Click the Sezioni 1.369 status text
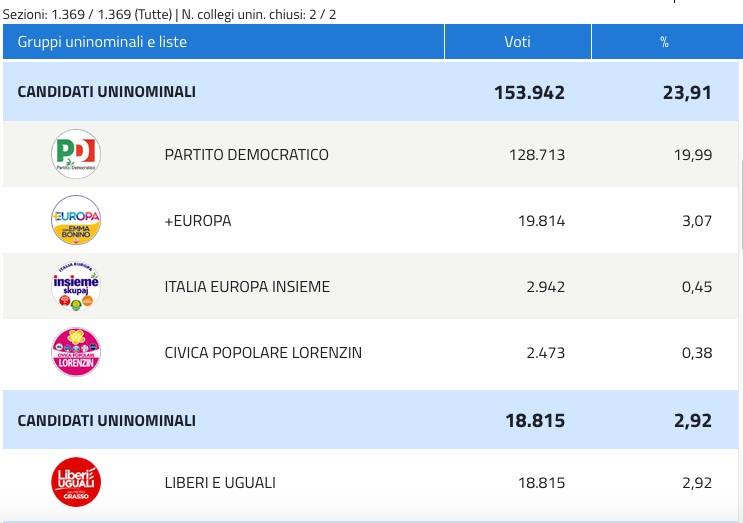Viewport: 743px width, 523px height. pyautogui.click(x=87, y=14)
